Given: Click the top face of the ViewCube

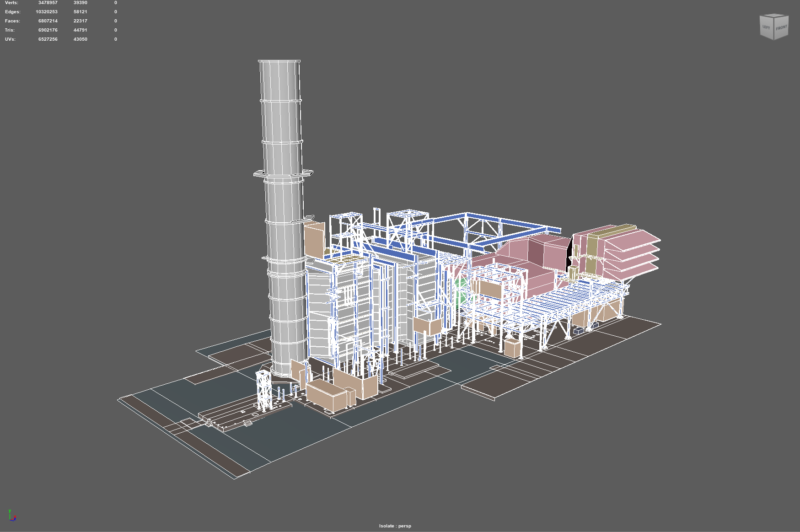Looking at the screenshot, I should click(x=774, y=15).
